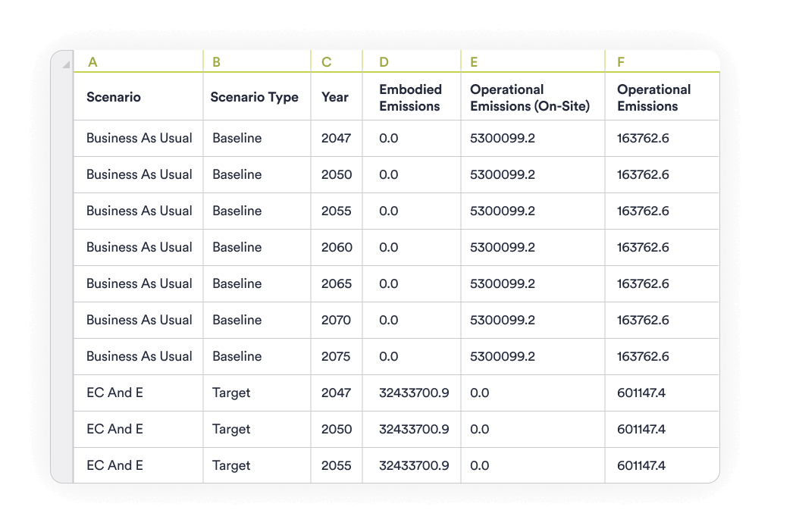This screenshot has width=799, height=532.
Task: Click 163762.6 in the 2047 row
Action: (x=662, y=138)
